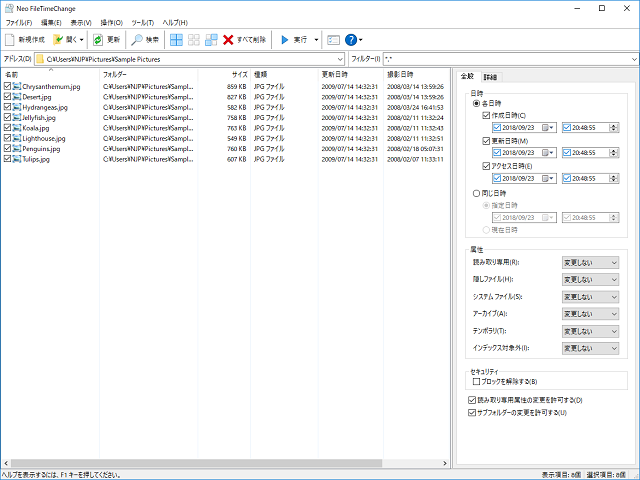640x480 pixels.
Task: Toggle Modified date (更新日時(M)) checkbox
Action: click(x=486, y=141)
